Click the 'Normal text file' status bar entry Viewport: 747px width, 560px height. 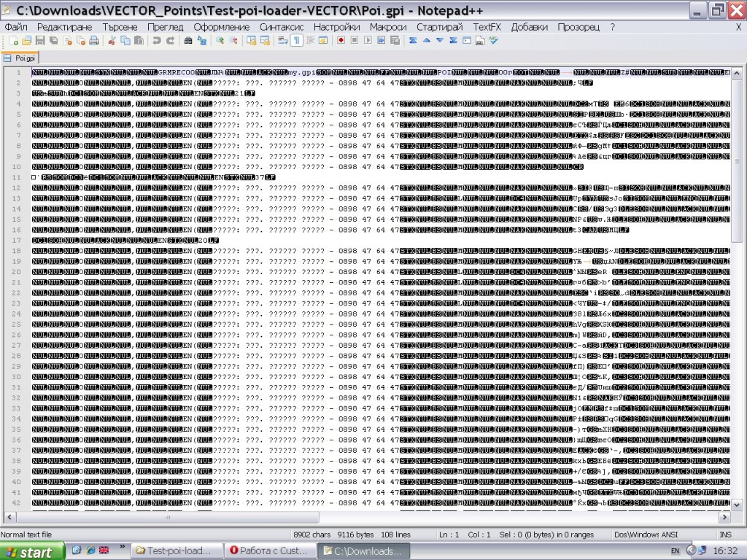click(x=26, y=534)
